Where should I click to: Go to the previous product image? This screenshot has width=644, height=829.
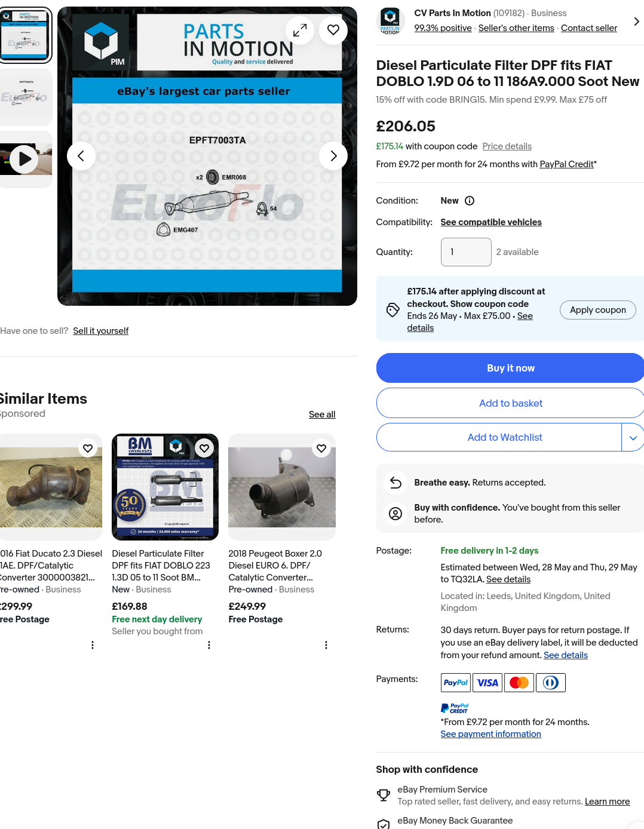(x=81, y=156)
